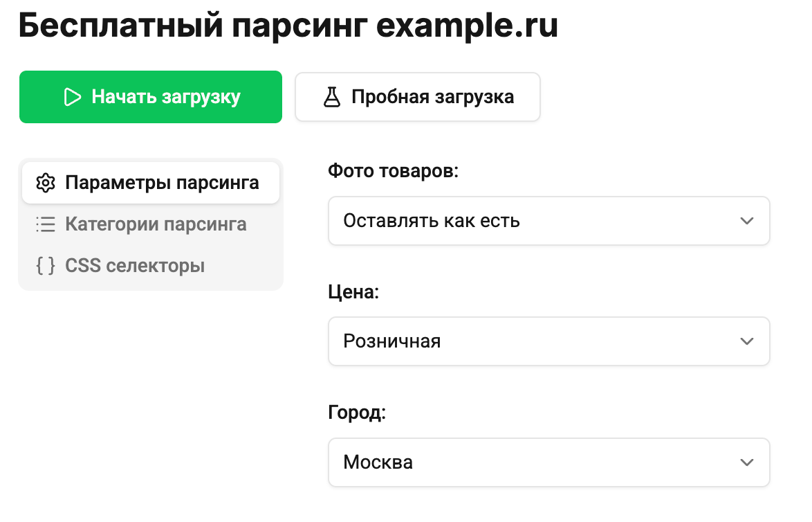Click the braces icon beside CSS селекторы
Viewport: 812px width, 522px height.
[46, 265]
